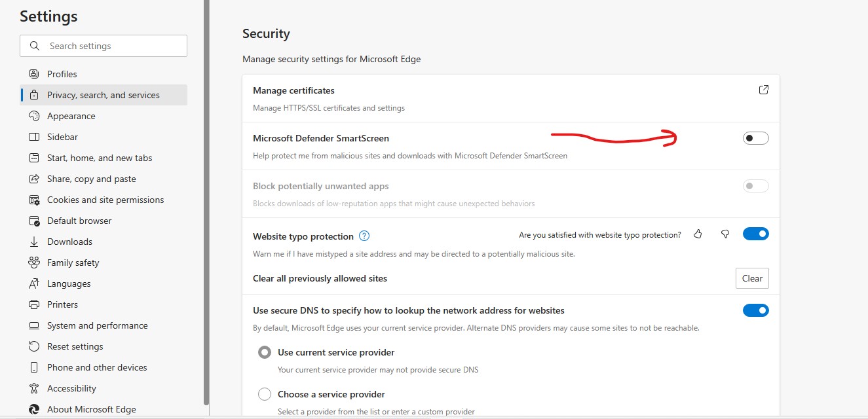This screenshot has width=868, height=419.
Task: Click the Appearance palette icon
Action: [x=34, y=116]
